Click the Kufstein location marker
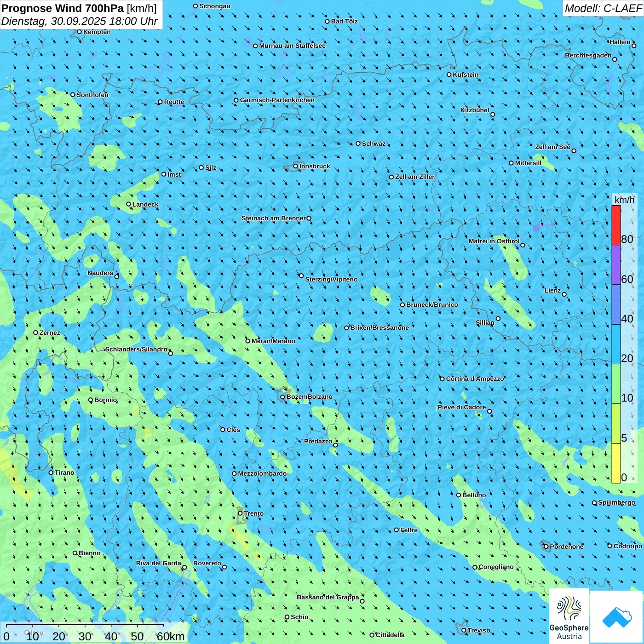Viewport: 644px width, 644px height. pyautogui.click(x=449, y=75)
